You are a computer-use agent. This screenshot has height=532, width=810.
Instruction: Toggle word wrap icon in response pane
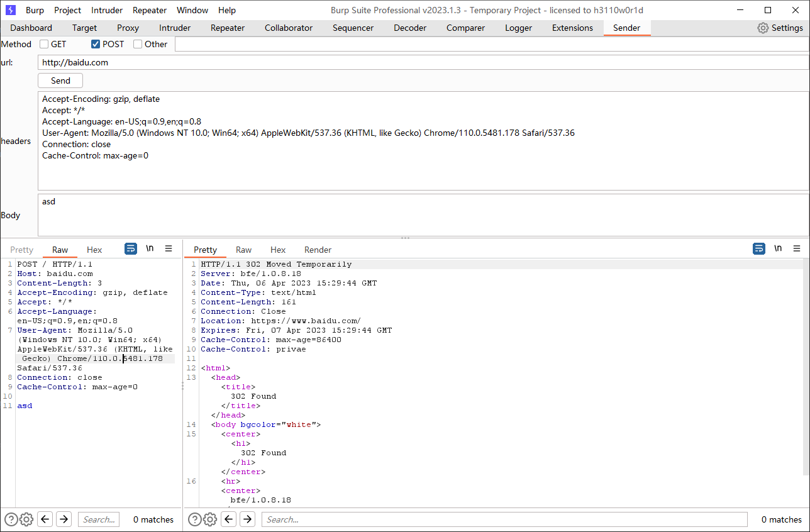759,248
